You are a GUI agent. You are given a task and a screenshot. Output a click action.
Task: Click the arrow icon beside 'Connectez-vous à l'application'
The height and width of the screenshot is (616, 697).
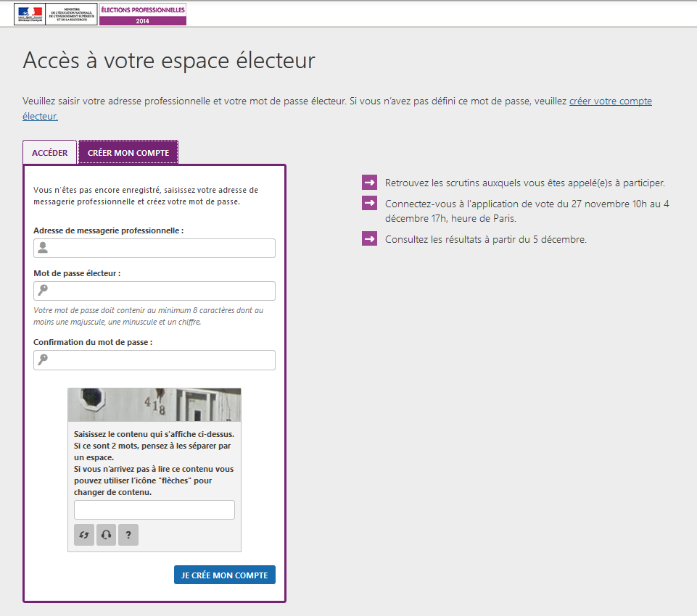(370, 204)
